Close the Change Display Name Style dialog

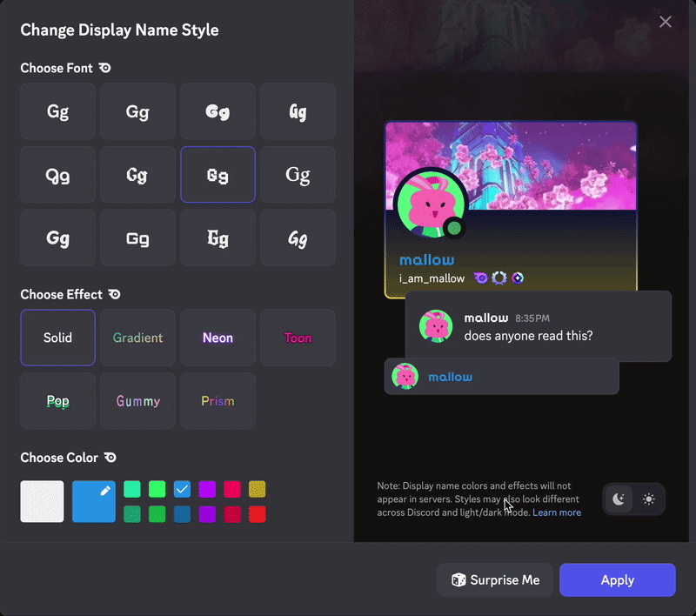pos(665,22)
